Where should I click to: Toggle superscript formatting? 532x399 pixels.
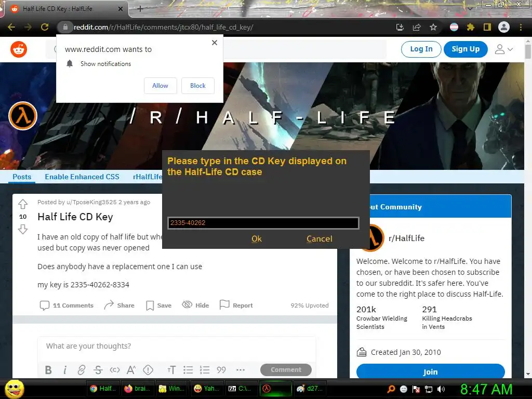(131, 370)
